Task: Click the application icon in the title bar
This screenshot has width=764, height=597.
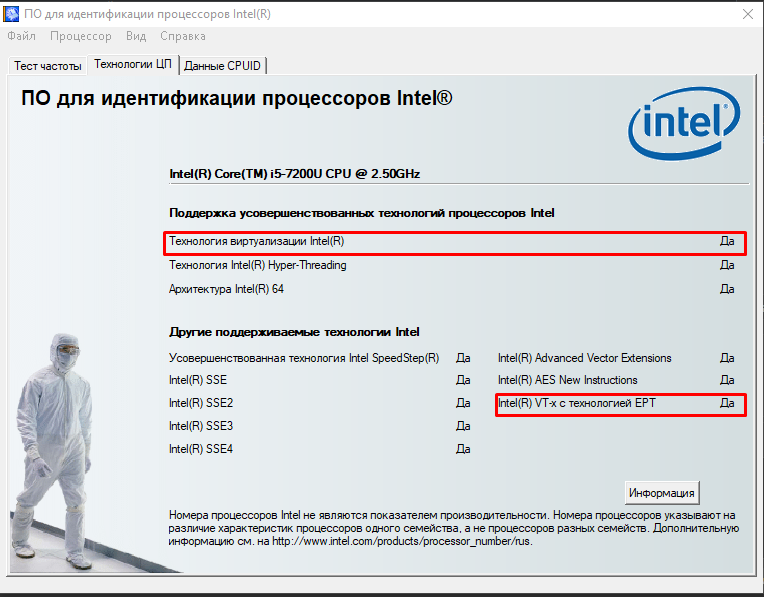Action: click(11, 14)
